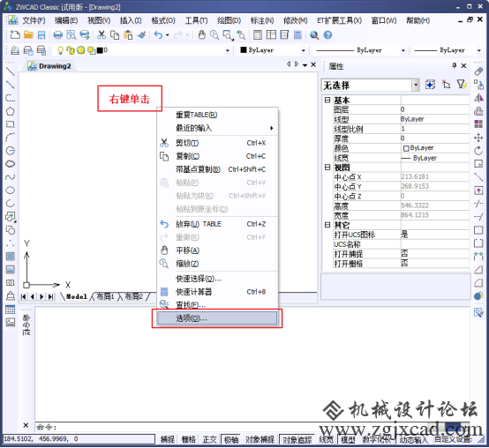
Task: Click the Copy toolbar icon
Action: pyautogui.click(x=115, y=35)
